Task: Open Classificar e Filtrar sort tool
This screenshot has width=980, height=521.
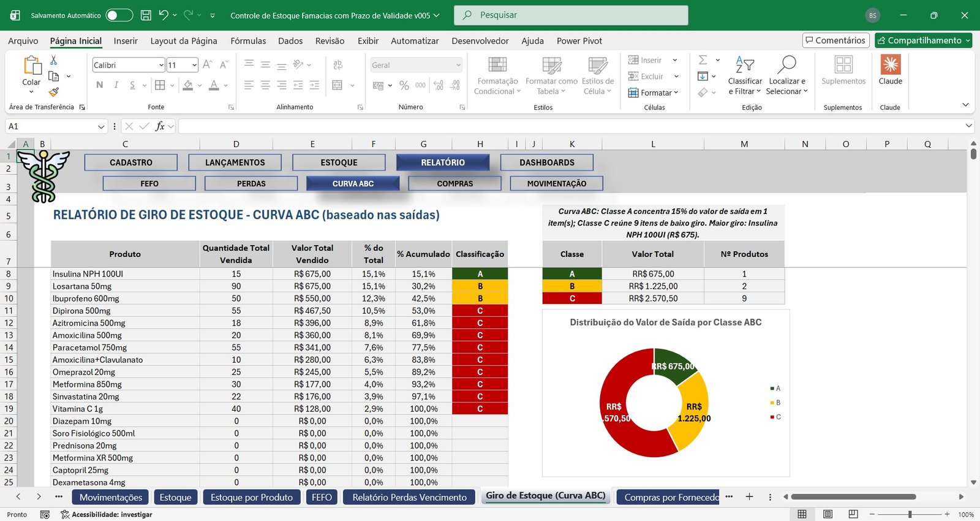Action: (x=745, y=75)
